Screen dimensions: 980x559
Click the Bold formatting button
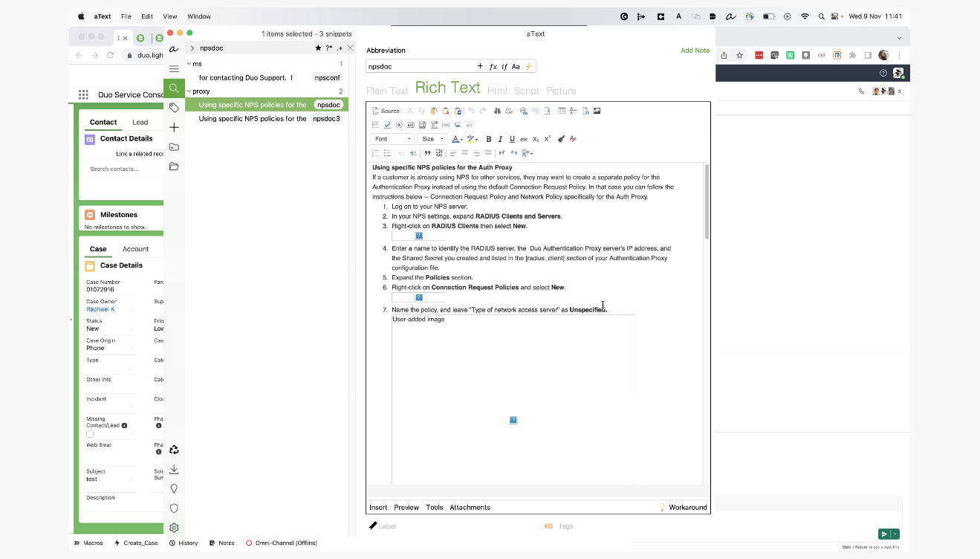click(488, 139)
